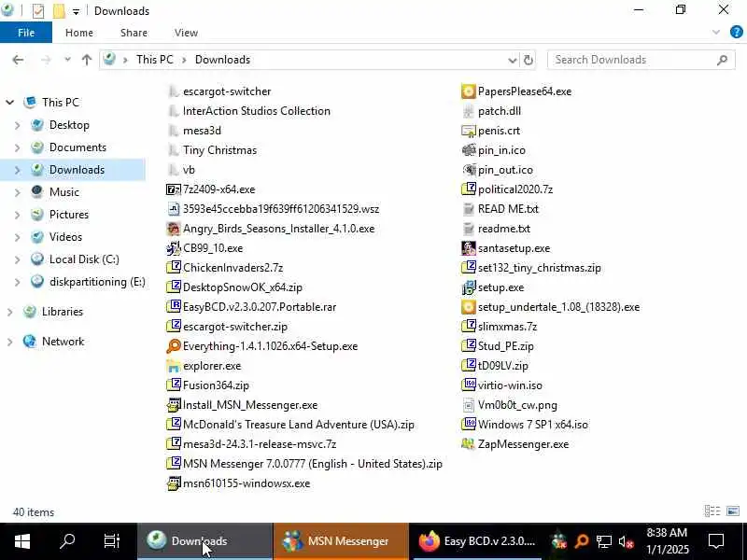747x560 pixels.
Task: Open the recent locations dropdown arrow
Action: pyautogui.click(x=67, y=60)
